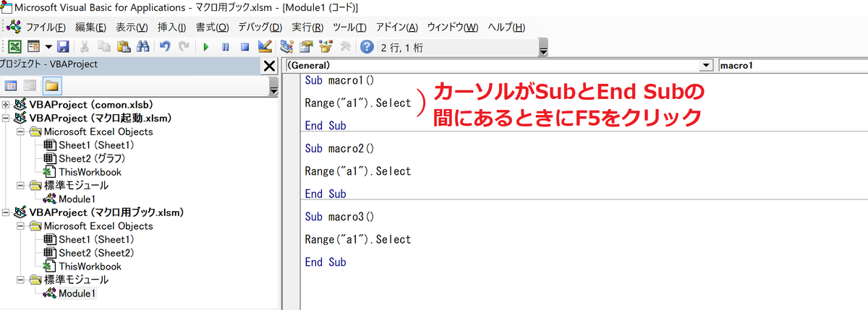Image resolution: width=868 pixels, height=310 pixels.
Task: Open the 編集(E) menu
Action: [90, 27]
